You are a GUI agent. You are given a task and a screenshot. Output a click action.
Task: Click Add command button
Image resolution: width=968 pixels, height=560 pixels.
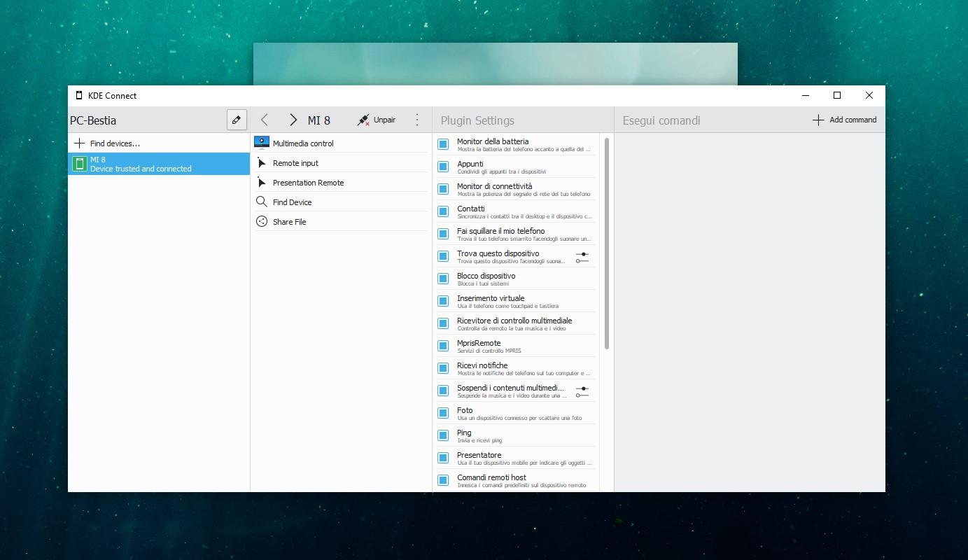click(x=845, y=120)
